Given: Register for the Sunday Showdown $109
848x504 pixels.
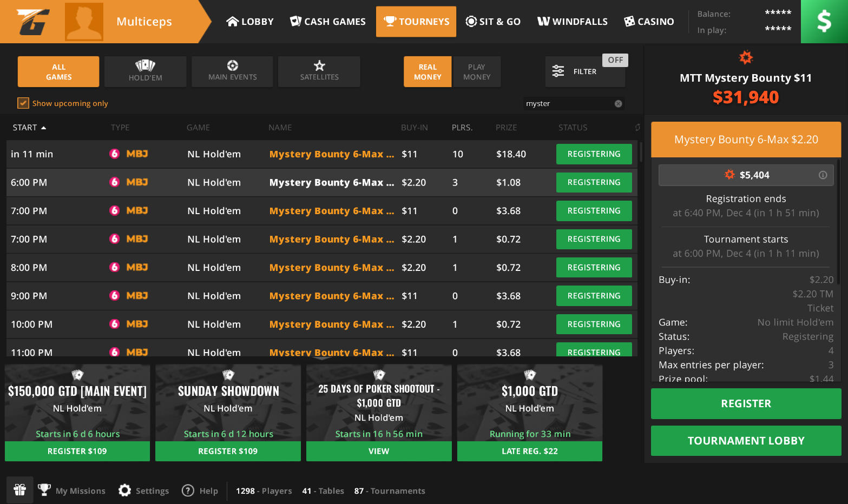Looking at the screenshot, I should pos(228,451).
